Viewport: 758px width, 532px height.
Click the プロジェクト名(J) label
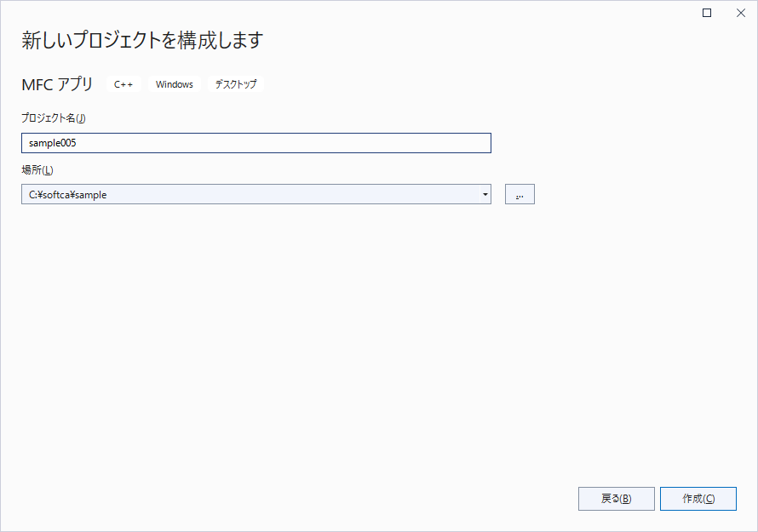(54, 118)
